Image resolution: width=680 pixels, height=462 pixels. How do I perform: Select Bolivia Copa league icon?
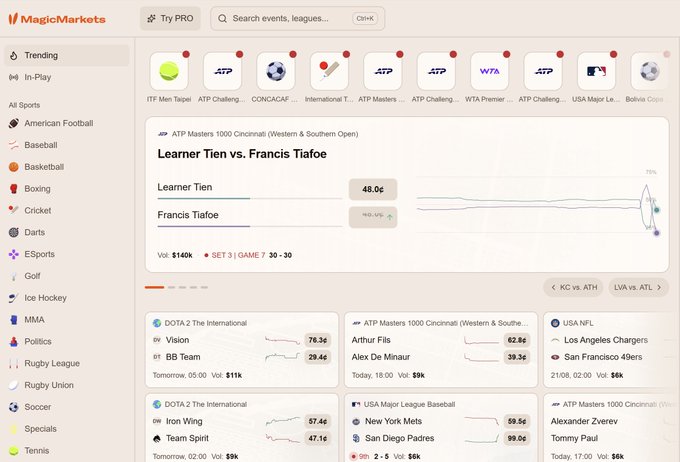click(x=649, y=71)
